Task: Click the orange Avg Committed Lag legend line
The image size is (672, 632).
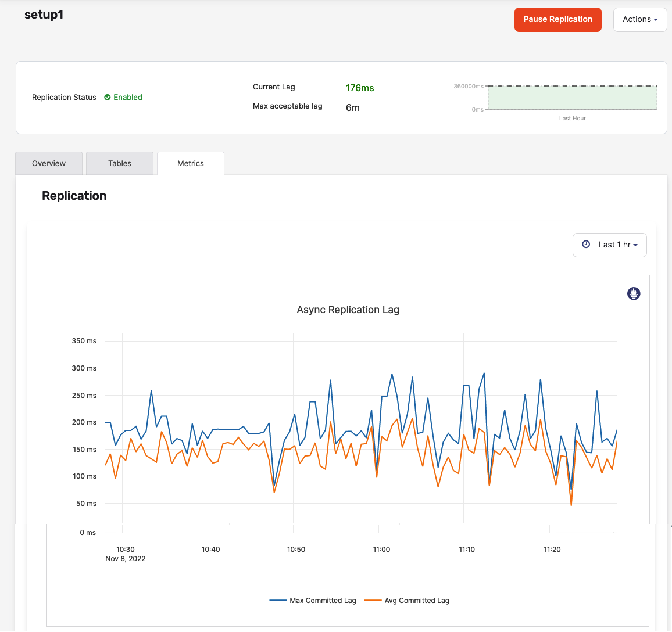Action: (373, 601)
